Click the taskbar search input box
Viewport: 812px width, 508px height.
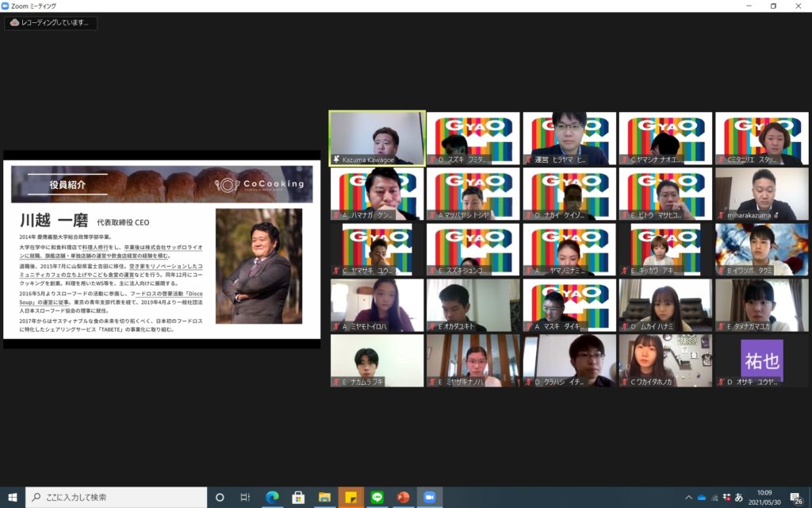pos(116,497)
